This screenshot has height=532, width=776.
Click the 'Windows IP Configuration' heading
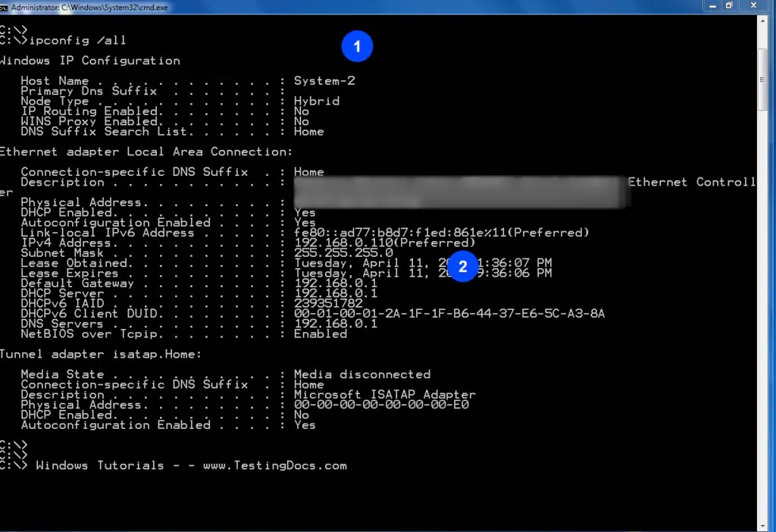(90, 61)
